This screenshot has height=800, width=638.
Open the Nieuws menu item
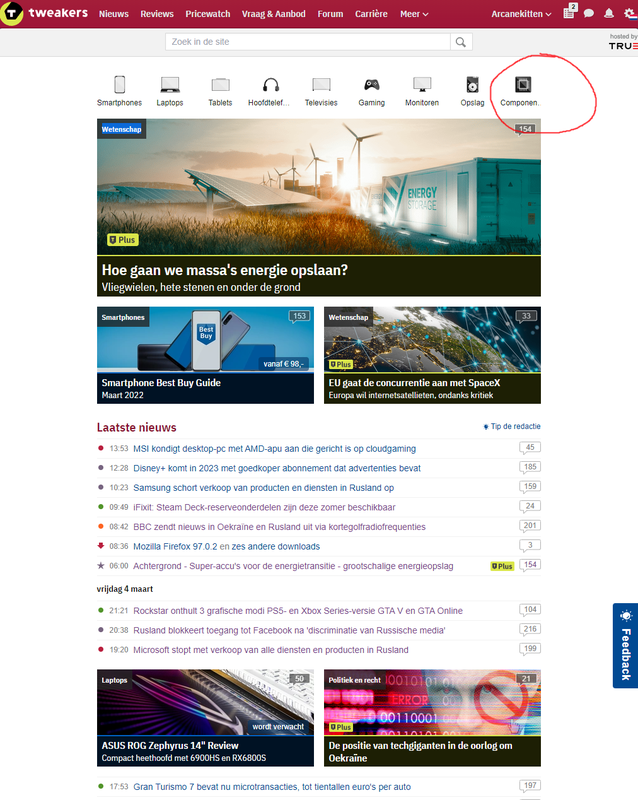[114, 14]
